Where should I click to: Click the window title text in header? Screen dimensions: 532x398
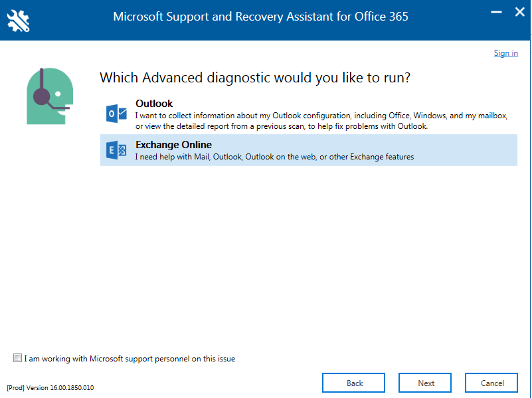[260, 17]
